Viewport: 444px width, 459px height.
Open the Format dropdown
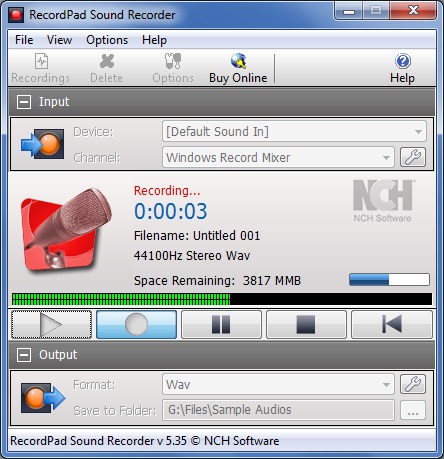[278, 384]
